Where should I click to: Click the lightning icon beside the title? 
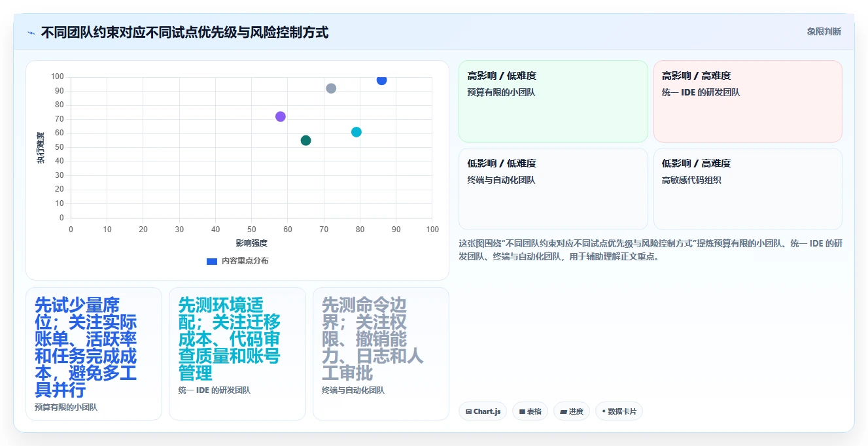coord(31,33)
